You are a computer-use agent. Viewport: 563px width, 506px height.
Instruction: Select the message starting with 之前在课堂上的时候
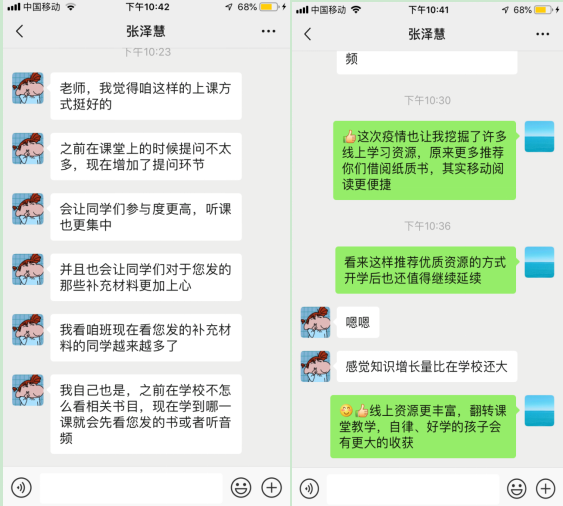pos(146,156)
